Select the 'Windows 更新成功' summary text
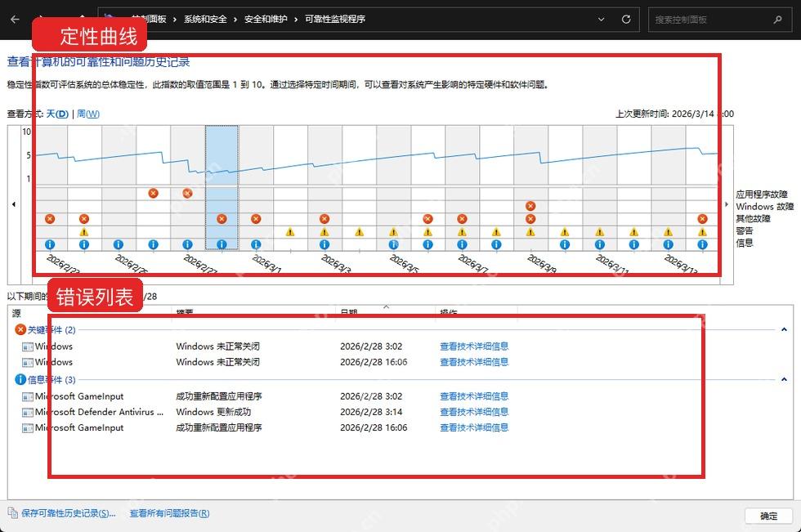The width and height of the screenshot is (801, 532). click(213, 412)
